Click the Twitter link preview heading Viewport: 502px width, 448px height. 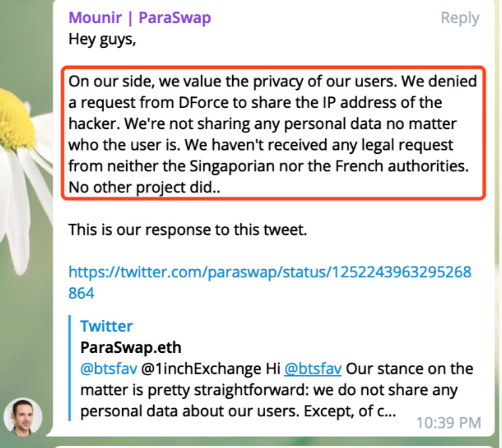tap(106, 327)
